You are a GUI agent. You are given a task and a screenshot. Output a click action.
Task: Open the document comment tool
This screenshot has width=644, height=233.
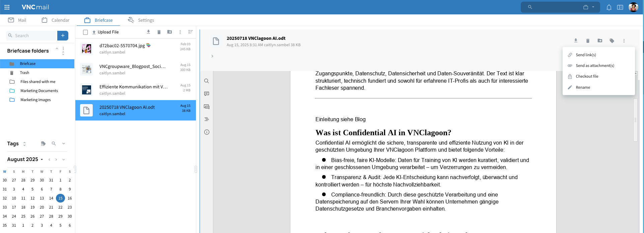coord(207,94)
